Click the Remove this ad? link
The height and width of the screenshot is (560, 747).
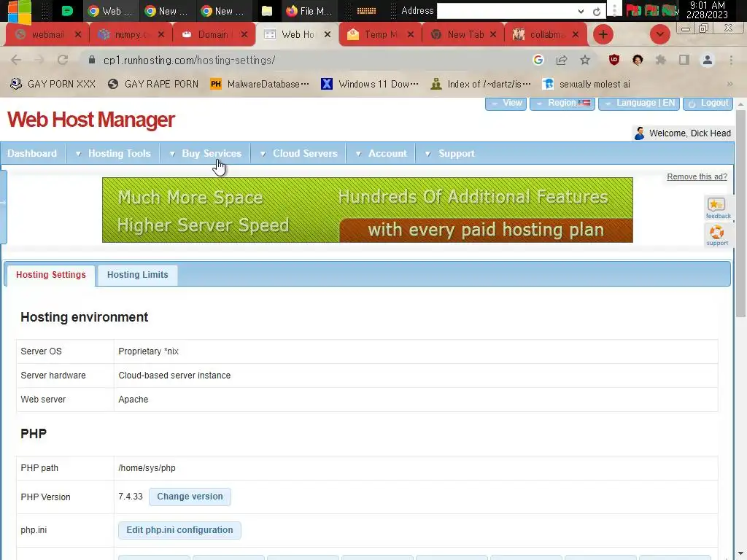click(697, 176)
